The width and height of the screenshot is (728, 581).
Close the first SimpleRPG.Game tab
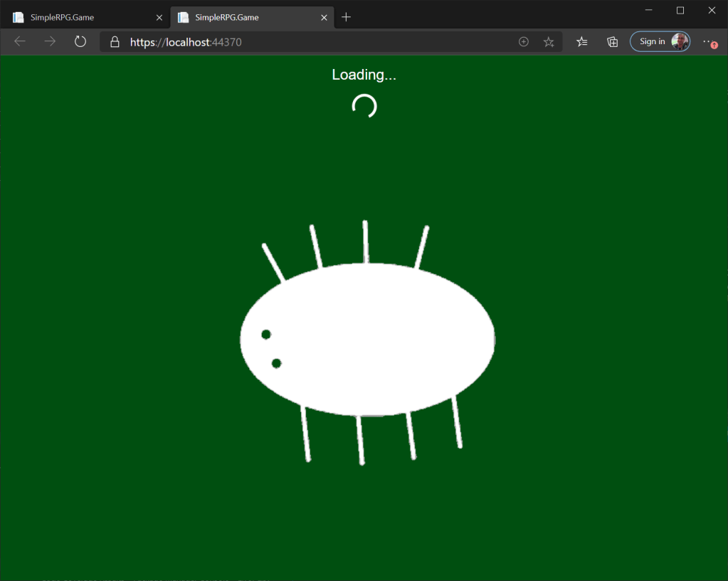tap(159, 17)
